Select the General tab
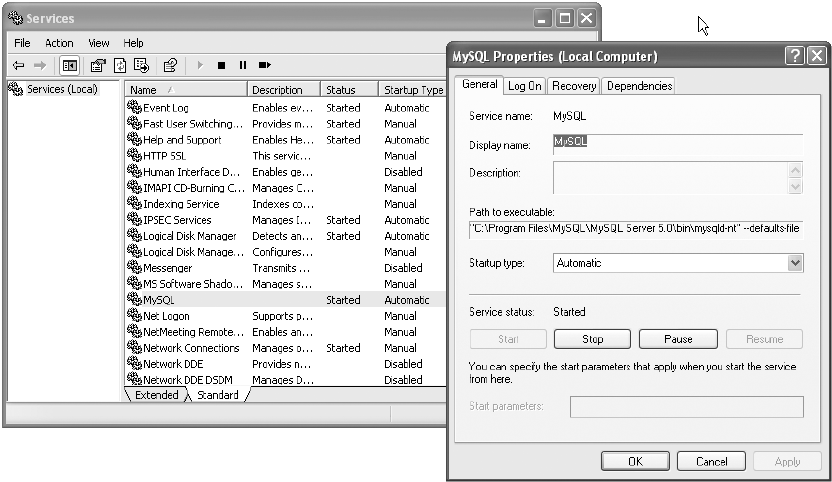Viewport: 832px width, 482px height. point(479,84)
